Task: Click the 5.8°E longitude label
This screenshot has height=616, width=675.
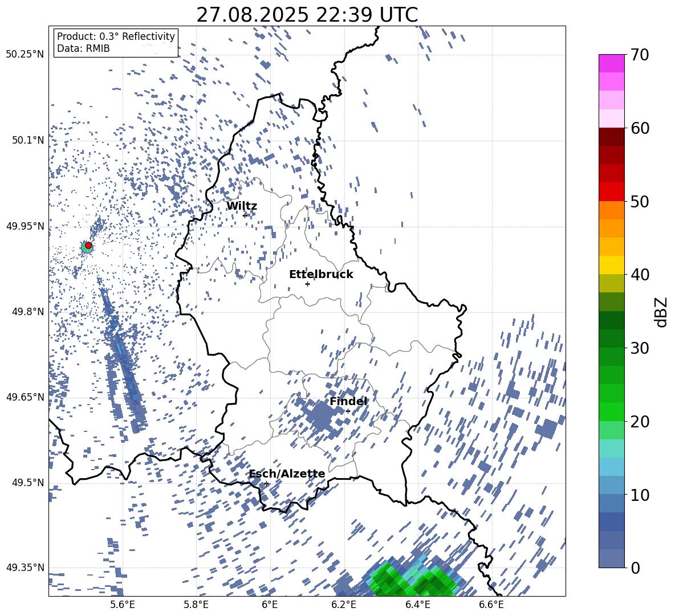Action: click(196, 605)
